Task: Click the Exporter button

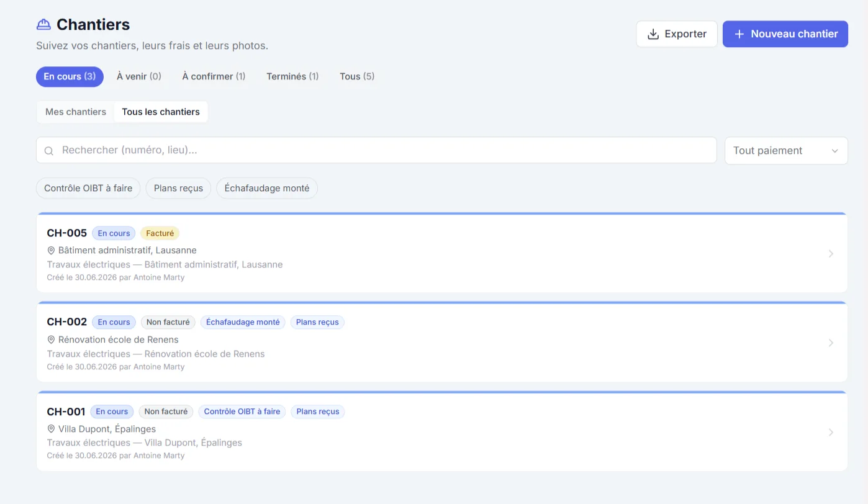Action: pyautogui.click(x=677, y=34)
